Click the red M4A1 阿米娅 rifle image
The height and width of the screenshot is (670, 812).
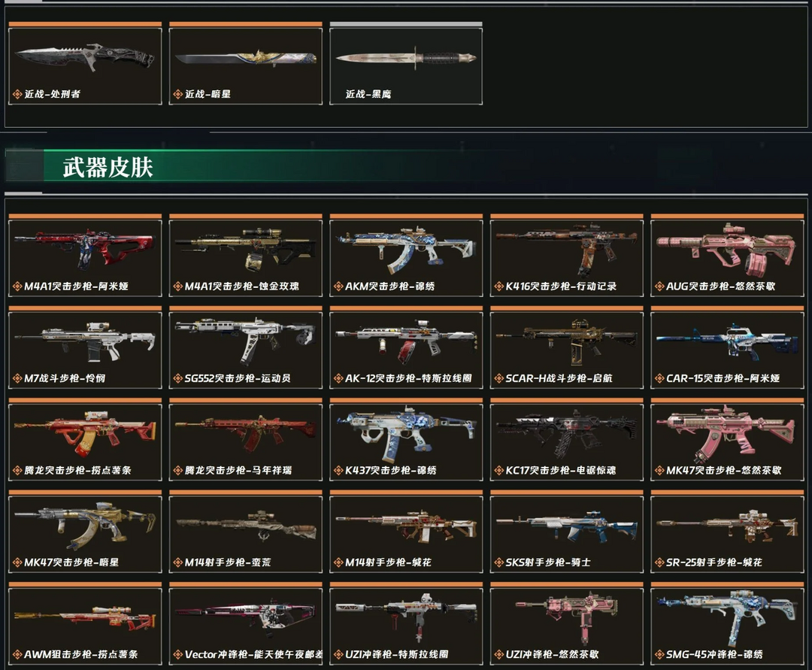point(85,247)
